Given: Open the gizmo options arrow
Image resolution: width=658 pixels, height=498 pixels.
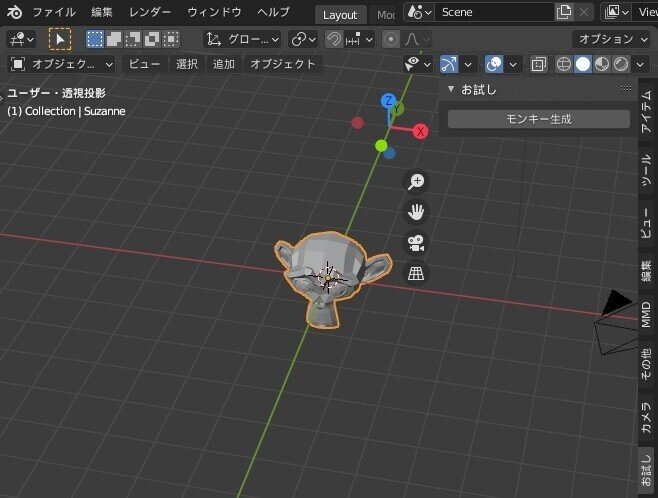Looking at the screenshot, I should 468,64.
